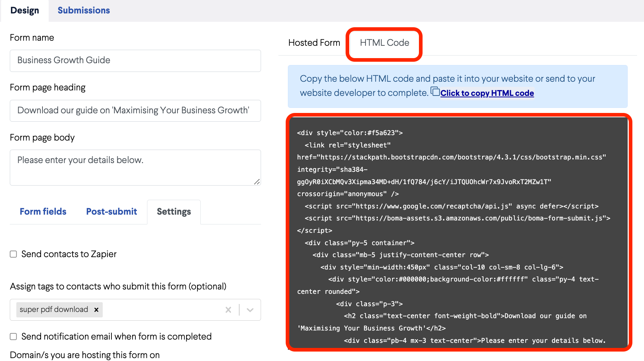This screenshot has width=644, height=361.
Task: Click 'Domain/s you are hosting this form on'
Action: [85, 355]
